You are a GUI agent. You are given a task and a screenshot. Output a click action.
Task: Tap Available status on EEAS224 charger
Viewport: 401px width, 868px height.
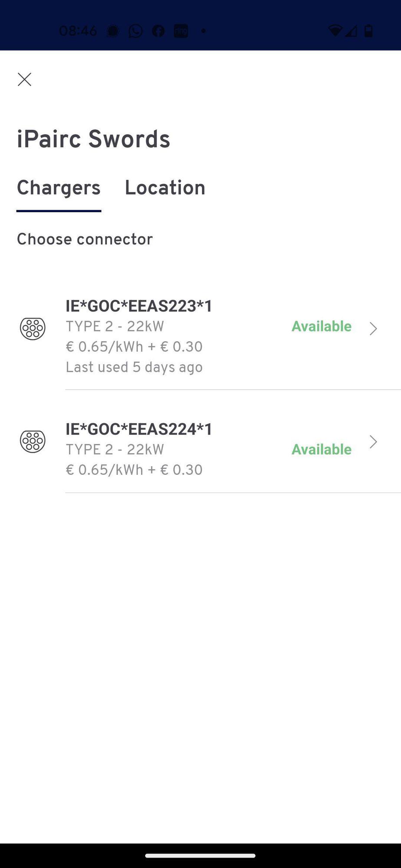pos(321,449)
